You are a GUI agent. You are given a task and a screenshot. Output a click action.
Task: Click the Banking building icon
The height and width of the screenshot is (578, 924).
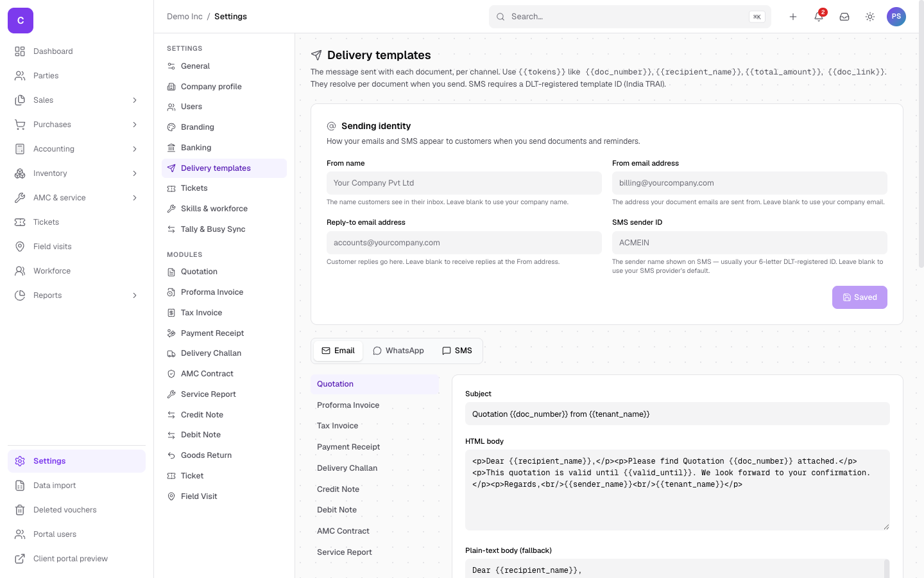pos(171,148)
